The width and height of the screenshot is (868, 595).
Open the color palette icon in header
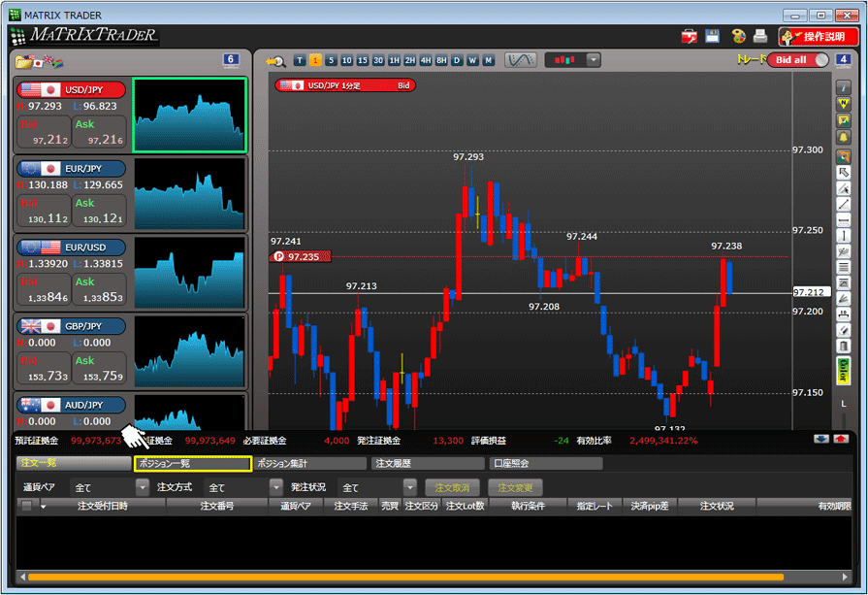pyautogui.click(x=738, y=37)
